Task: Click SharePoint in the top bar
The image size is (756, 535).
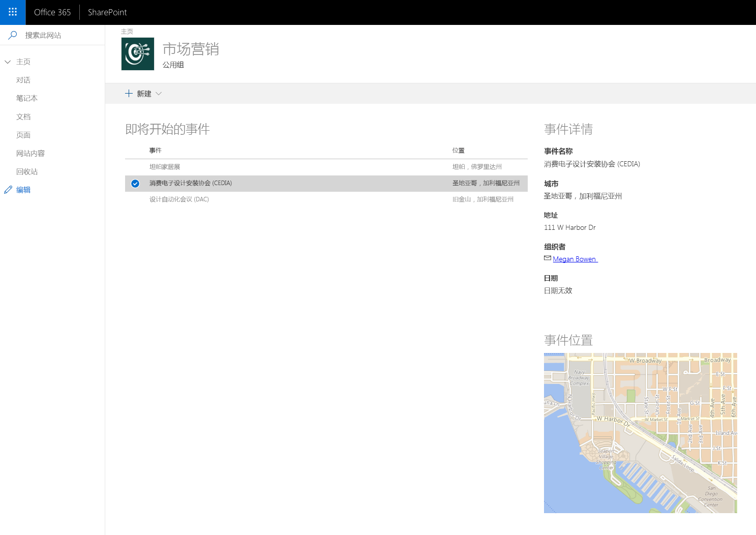Action: [107, 12]
